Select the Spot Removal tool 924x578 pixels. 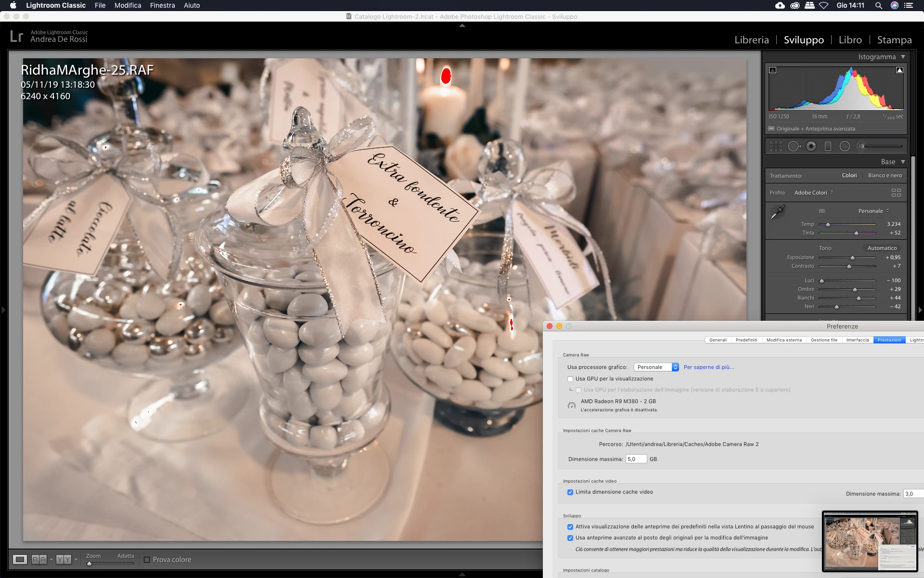pyautogui.click(x=794, y=146)
